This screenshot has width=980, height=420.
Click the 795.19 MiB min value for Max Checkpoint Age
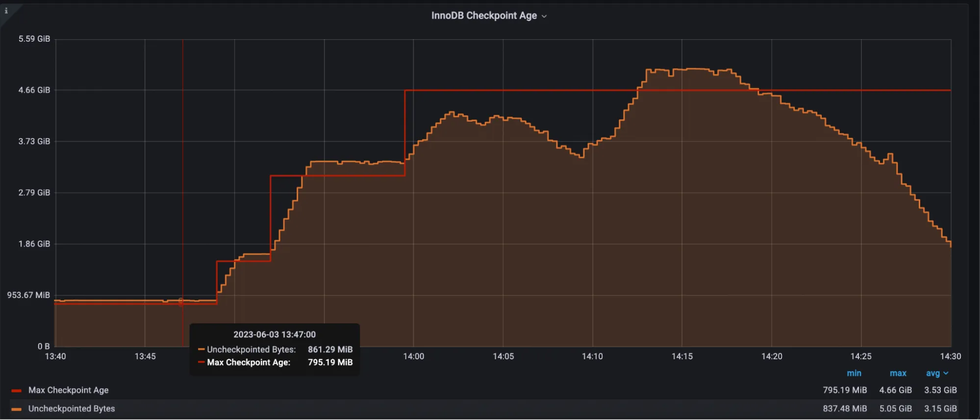pos(845,390)
